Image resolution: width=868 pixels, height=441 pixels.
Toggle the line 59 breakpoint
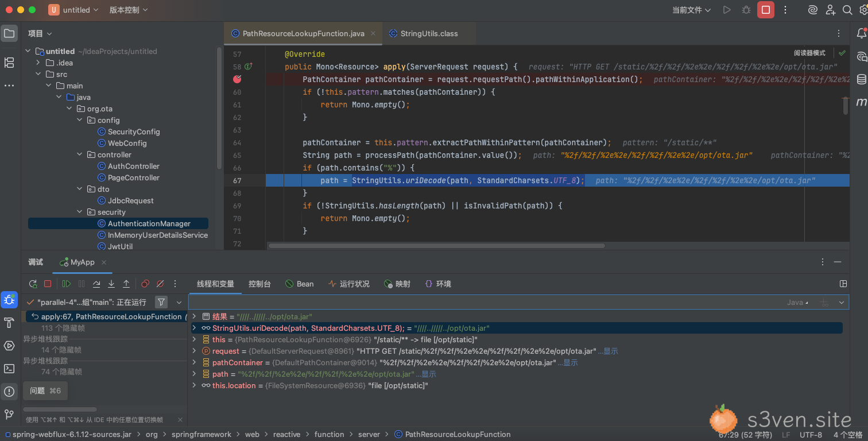[237, 79]
